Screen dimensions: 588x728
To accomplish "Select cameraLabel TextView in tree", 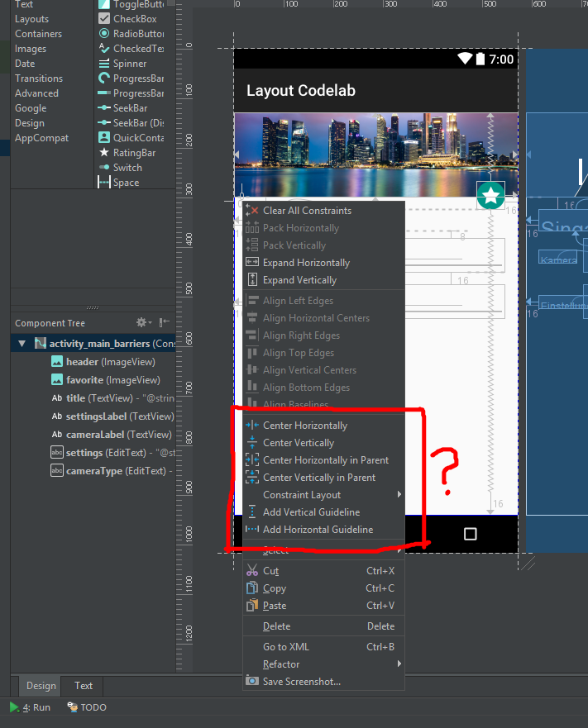I will (93, 434).
